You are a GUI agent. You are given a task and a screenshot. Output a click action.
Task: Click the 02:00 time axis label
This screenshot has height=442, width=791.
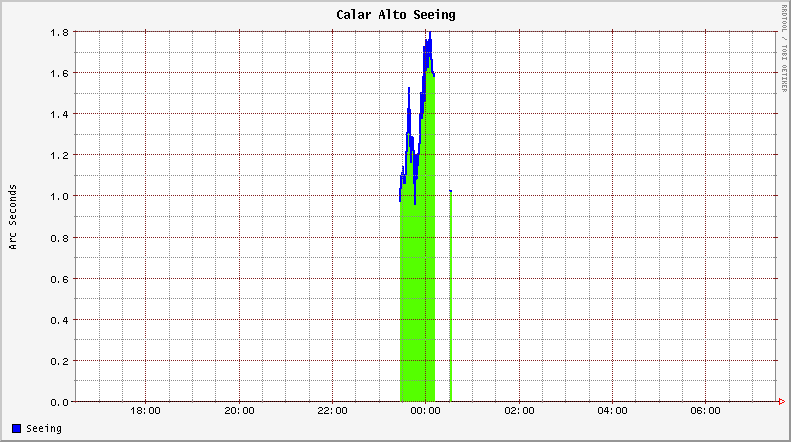click(519, 411)
